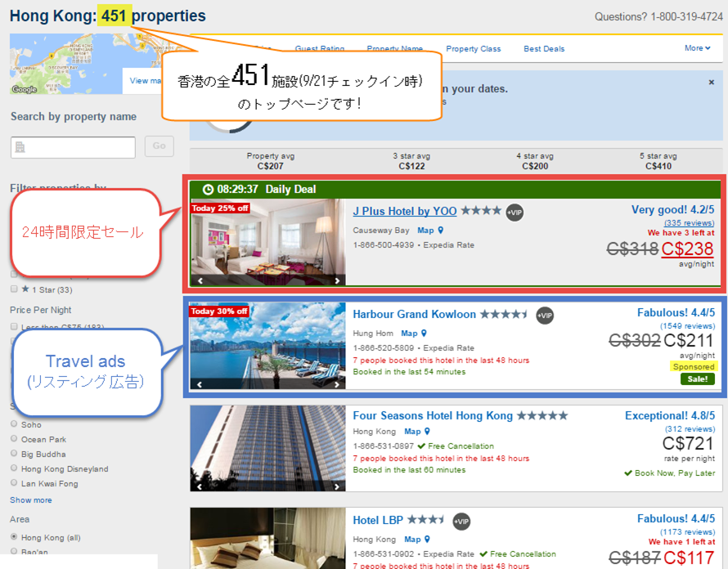728x569 pixels.
Task: Close the dates notification banner
Action: click(712, 82)
